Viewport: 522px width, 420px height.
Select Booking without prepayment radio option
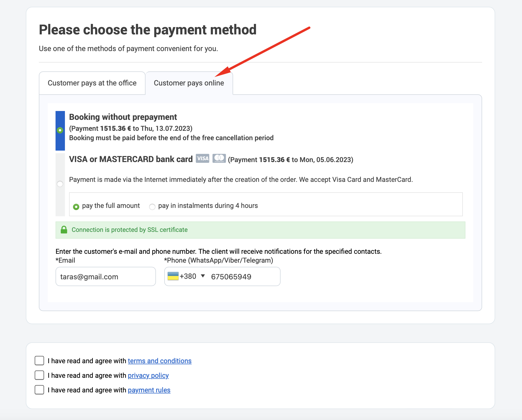[60, 130]
